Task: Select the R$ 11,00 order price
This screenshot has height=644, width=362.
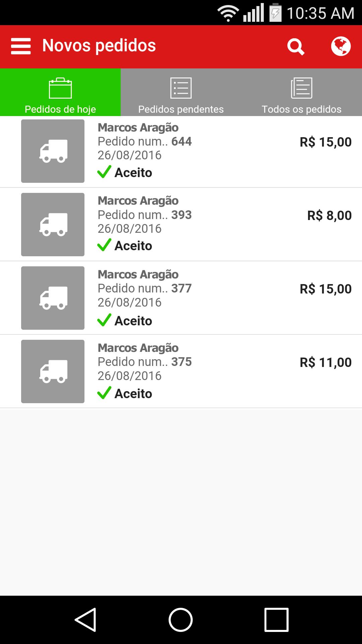Action: [325, 362]
